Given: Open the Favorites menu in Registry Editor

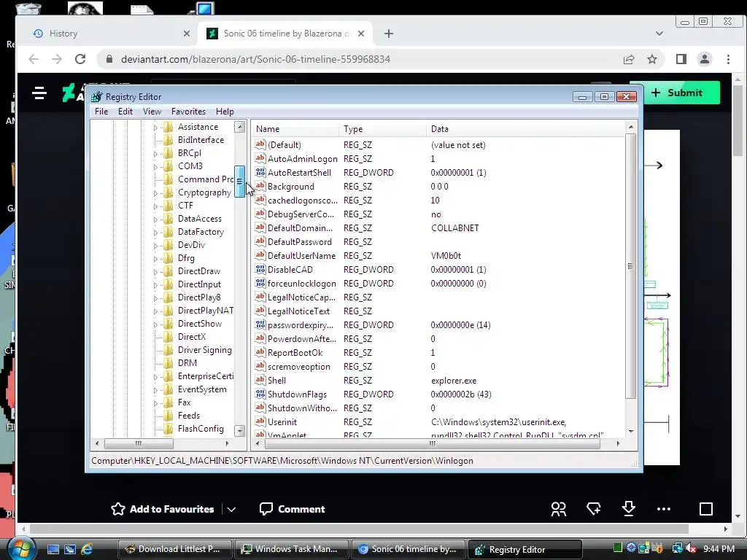Looking at the screenshot, I should click(189, 112).
